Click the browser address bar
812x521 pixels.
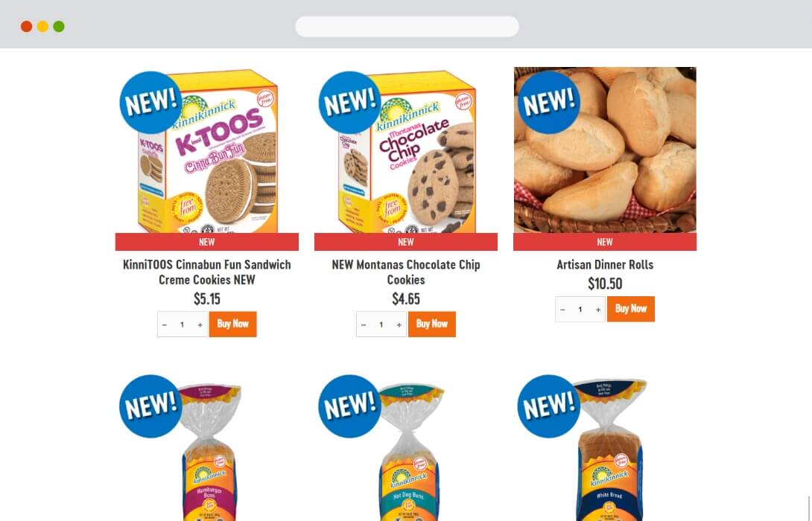coord(407,26)
